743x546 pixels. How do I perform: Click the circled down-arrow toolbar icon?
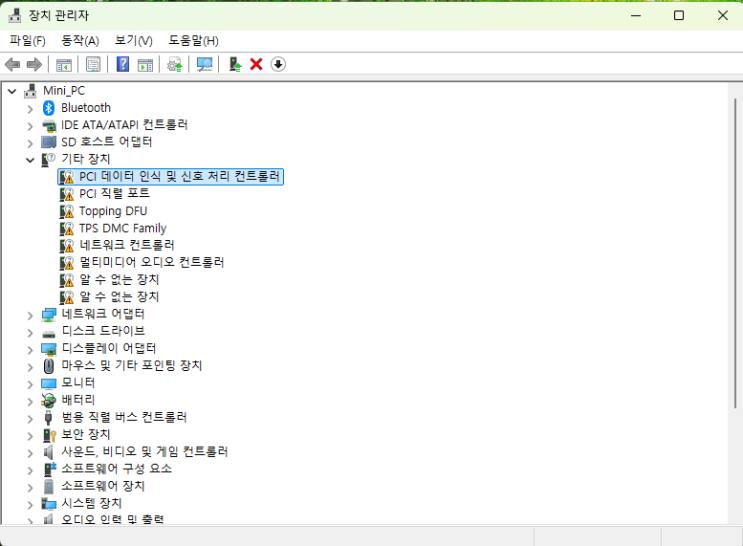(278, 64)
